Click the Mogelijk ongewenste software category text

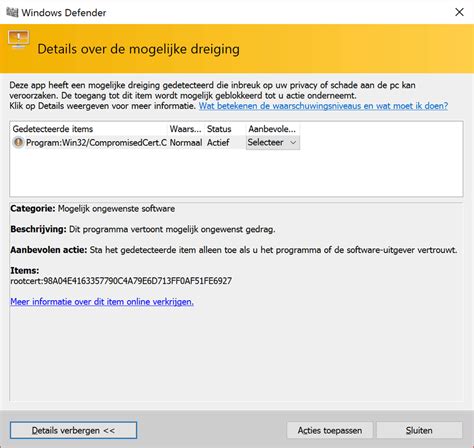click(x=116, y=209)
